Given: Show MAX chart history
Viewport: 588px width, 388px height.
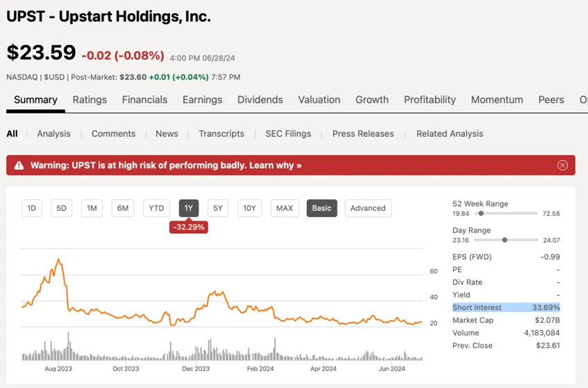Looking at the screenshot, I should [x=285, y=208].
